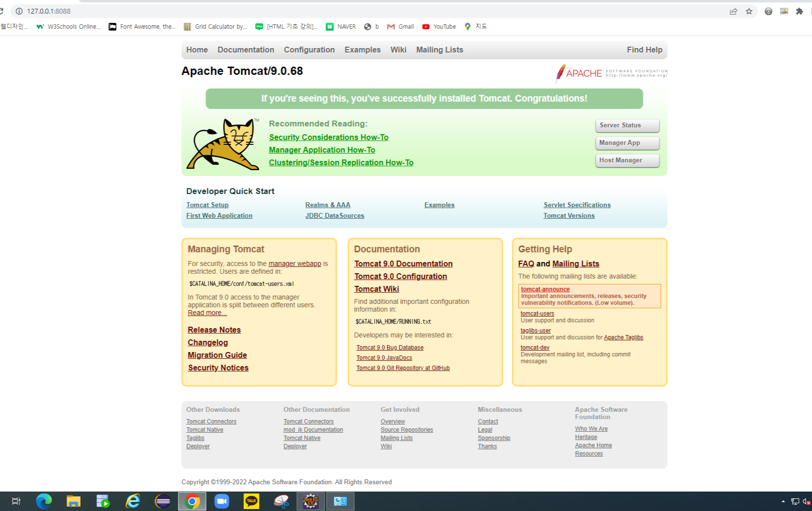
Task: Bookmark this page with the star icon
Action: point(749,11)
